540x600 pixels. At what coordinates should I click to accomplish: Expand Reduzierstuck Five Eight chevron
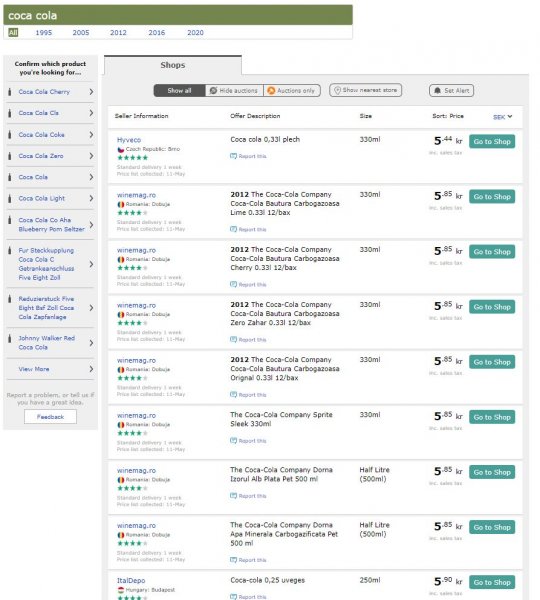(x=91, y=308)
